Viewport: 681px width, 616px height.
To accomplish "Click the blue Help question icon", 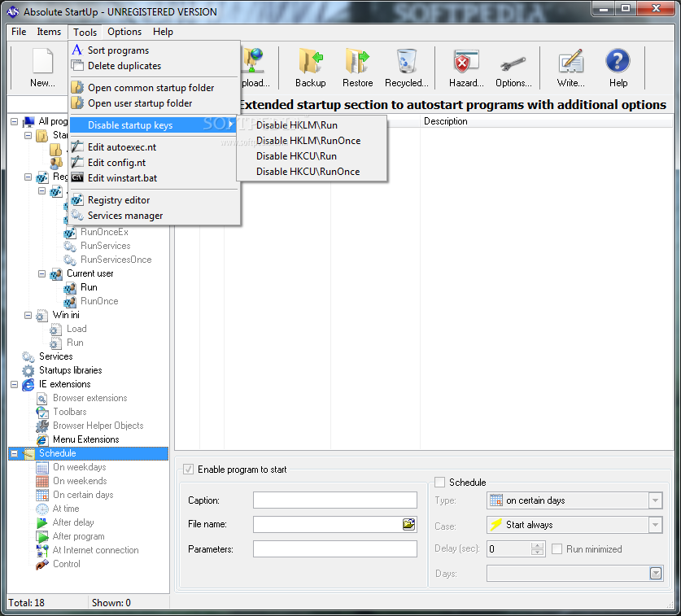I will [x=618, y=60].
